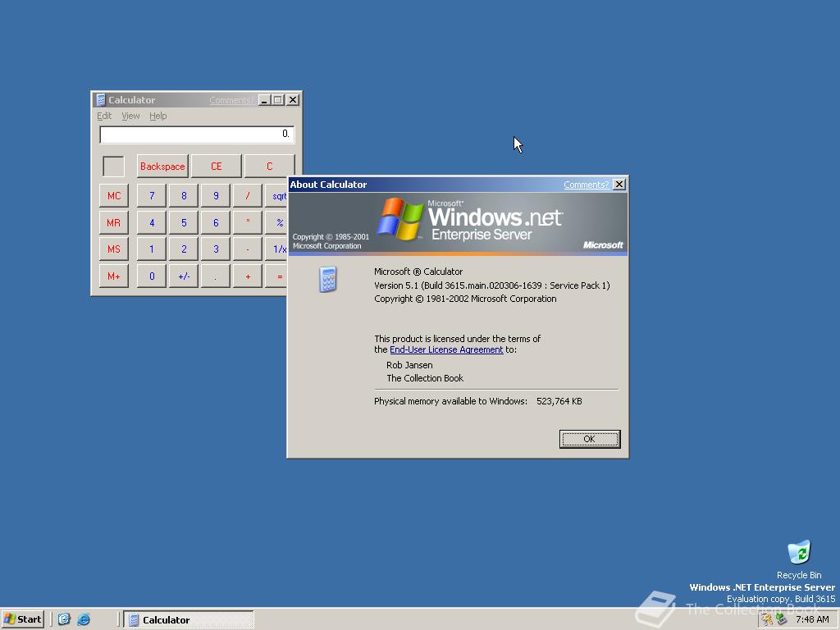Click the decimal point button
Image resolution: width=840 pixels, height=630 pixels.
(216, 276)
